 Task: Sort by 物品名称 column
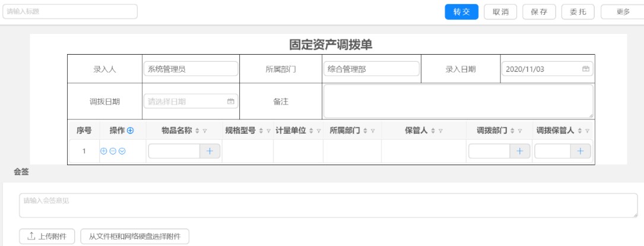(x=196, y=131)
